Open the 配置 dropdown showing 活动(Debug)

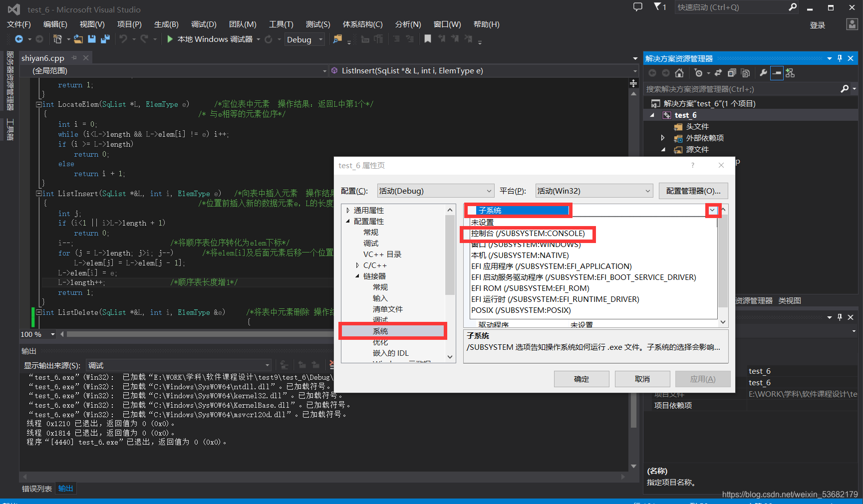click(x=435, y=191)
